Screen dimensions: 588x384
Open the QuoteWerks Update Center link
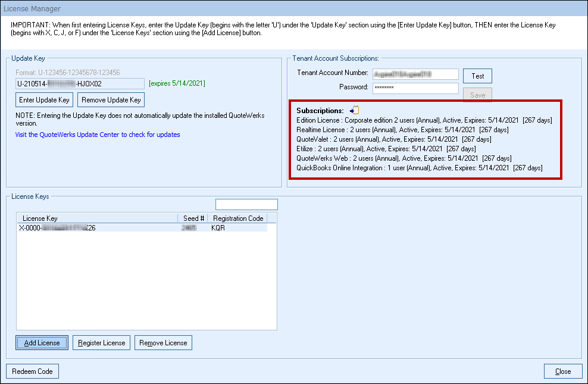tap(98, 135)
